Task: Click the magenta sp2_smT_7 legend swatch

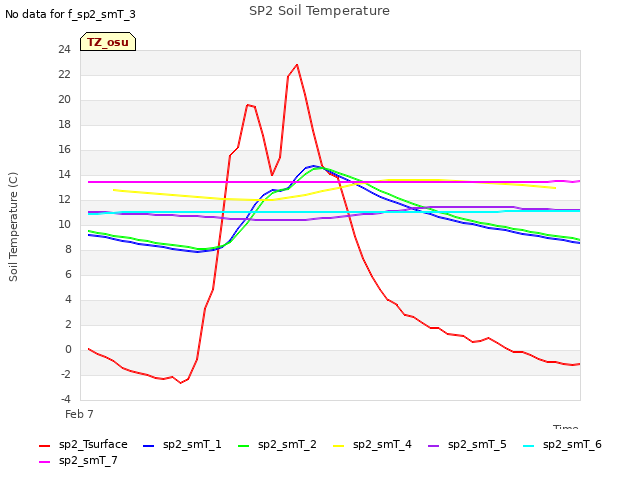Action: click(44, 462)
